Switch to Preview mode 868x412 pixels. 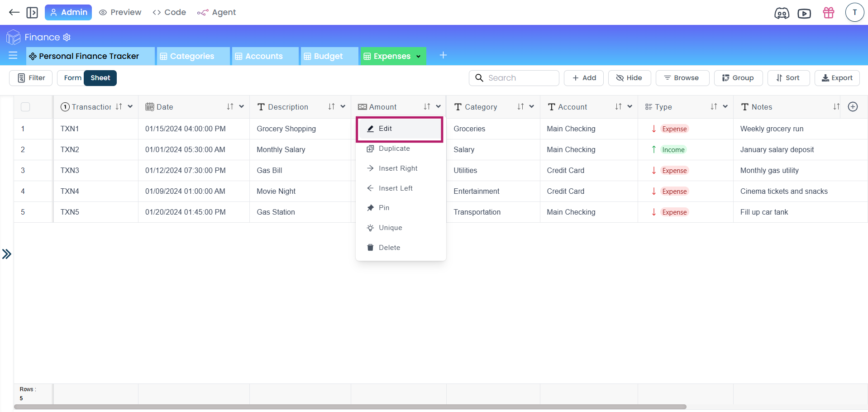tap(120, 12)
